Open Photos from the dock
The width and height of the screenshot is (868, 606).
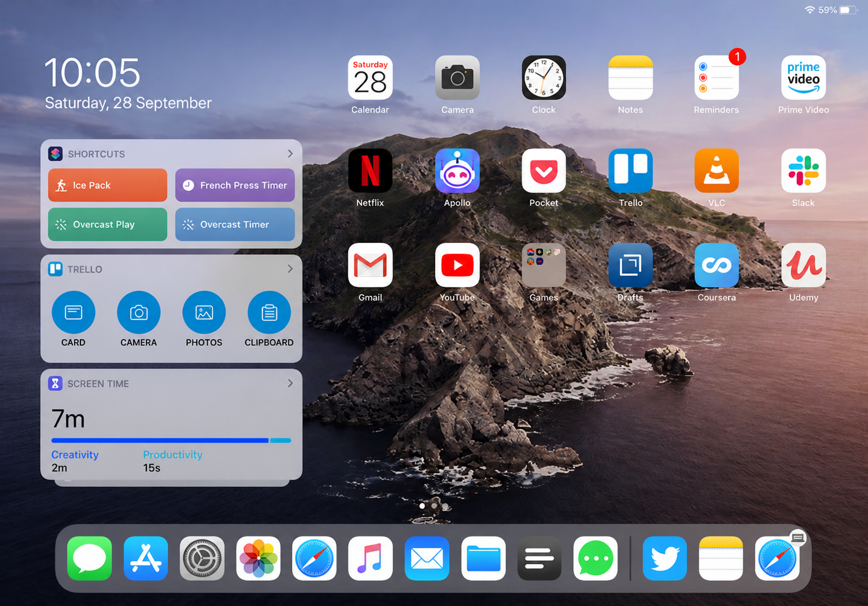click(258, 559)
